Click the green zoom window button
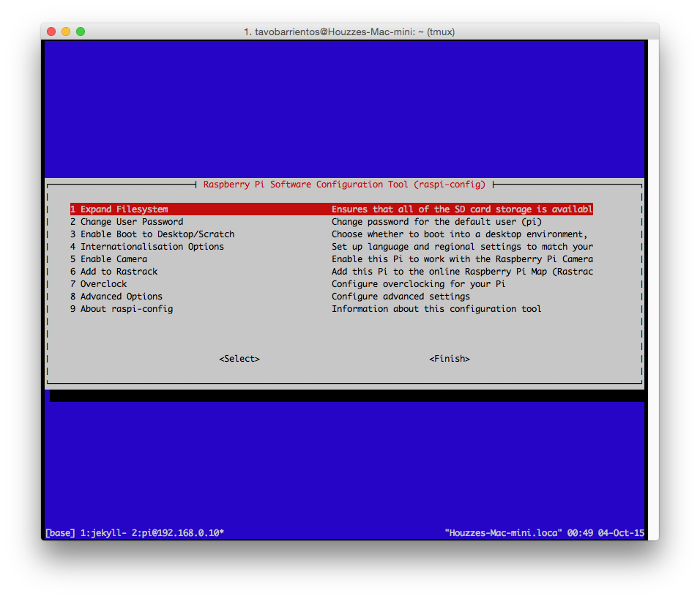 [81, 31]
